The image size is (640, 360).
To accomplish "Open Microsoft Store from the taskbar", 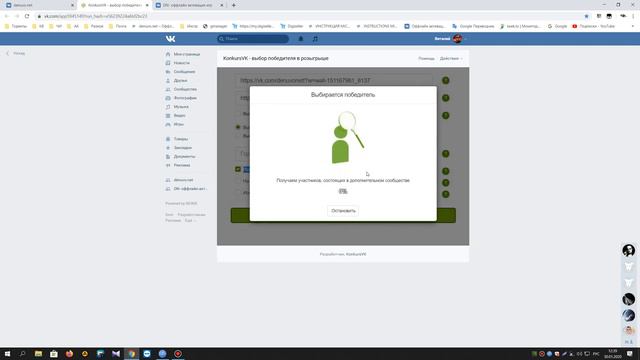I will [x=54, y=354].
